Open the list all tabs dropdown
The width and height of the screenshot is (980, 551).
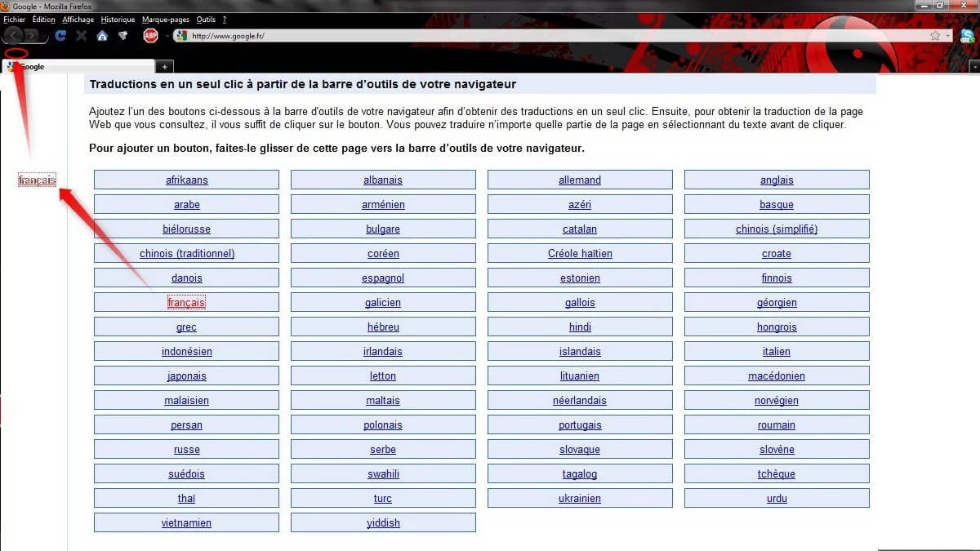coord(973,66)
